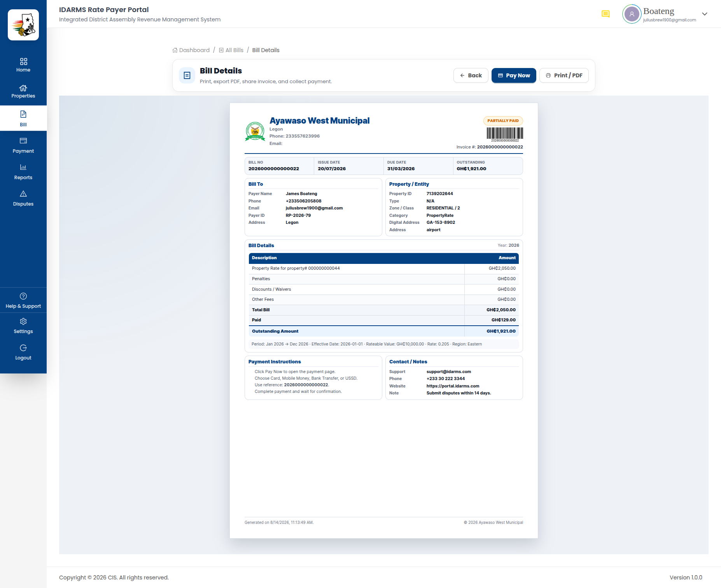Click the Print / PDF button

point(564,75)
